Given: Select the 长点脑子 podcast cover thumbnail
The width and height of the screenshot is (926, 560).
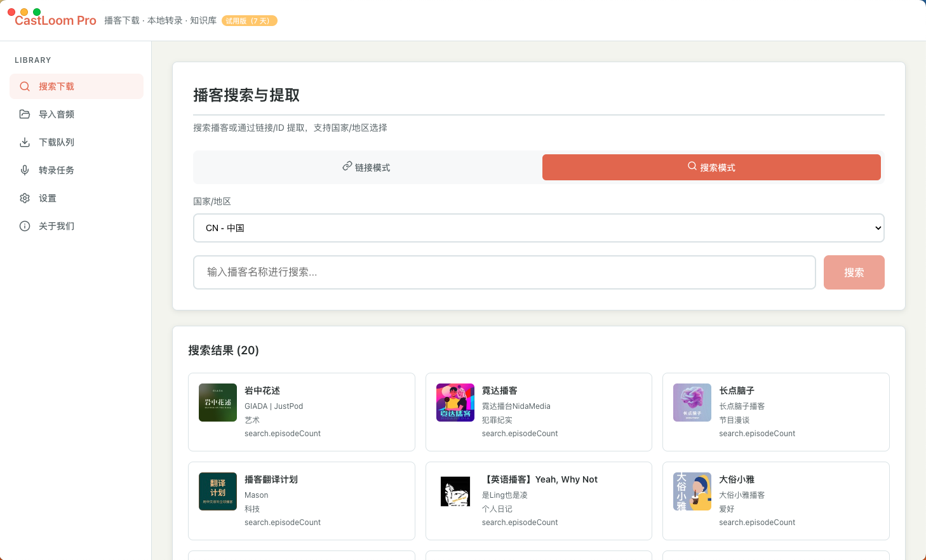Looking at the screenshot, I should [692, 403].
